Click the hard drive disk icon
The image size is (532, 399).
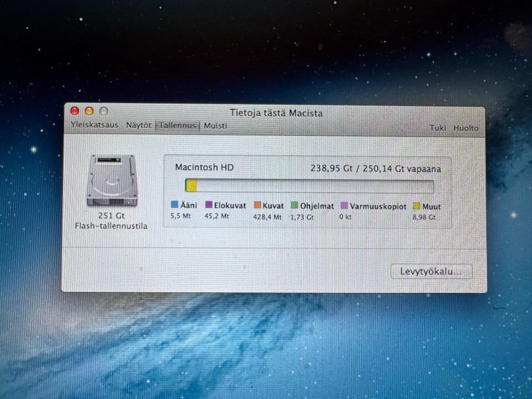pyautogui.click(x=112, y=180)
